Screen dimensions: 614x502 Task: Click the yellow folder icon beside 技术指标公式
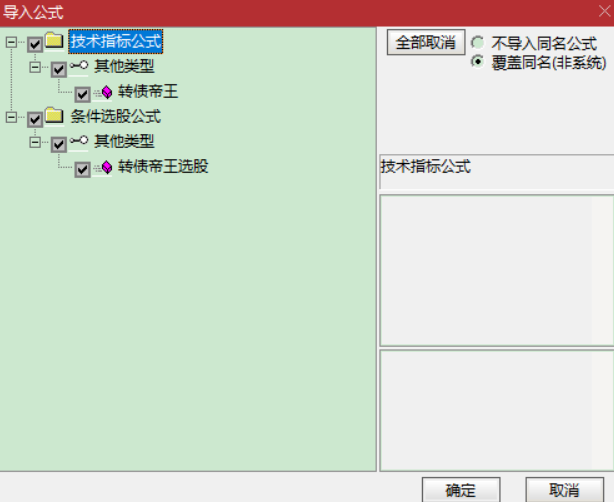pyautogui.click(x=54, y=41)
